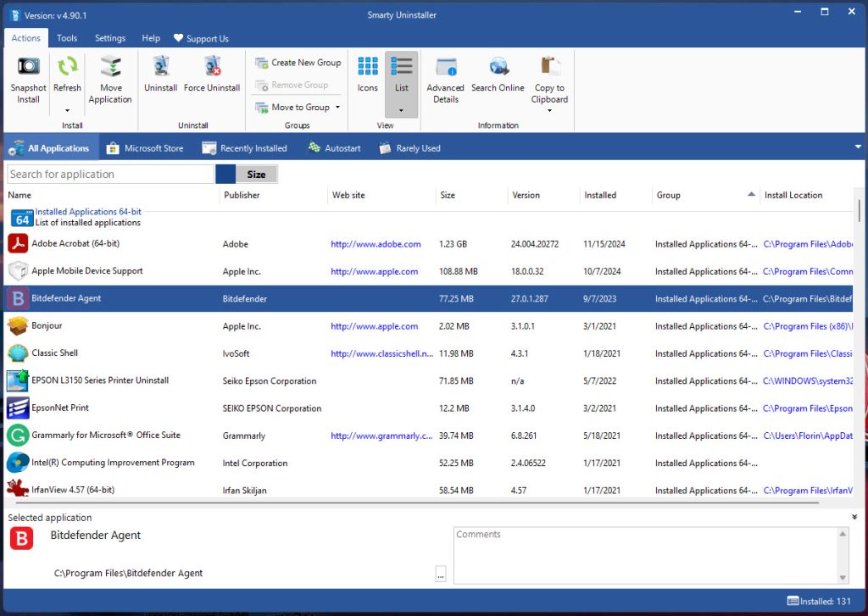Switch to the Autostart tab
This screenshot has height=616, width=868.
335,147
